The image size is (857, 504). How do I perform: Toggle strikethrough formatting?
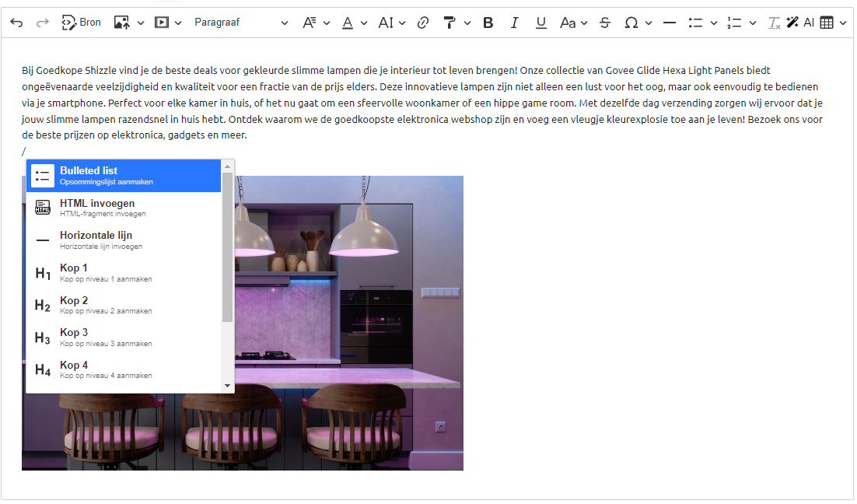(x=605, y=23)
